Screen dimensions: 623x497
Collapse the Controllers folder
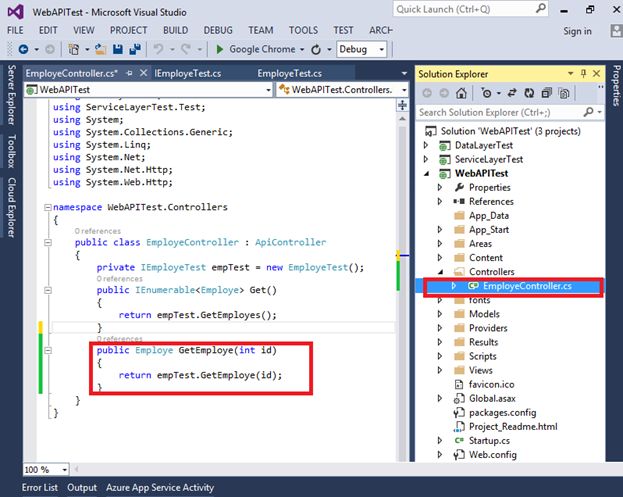(x=440, y=272)
